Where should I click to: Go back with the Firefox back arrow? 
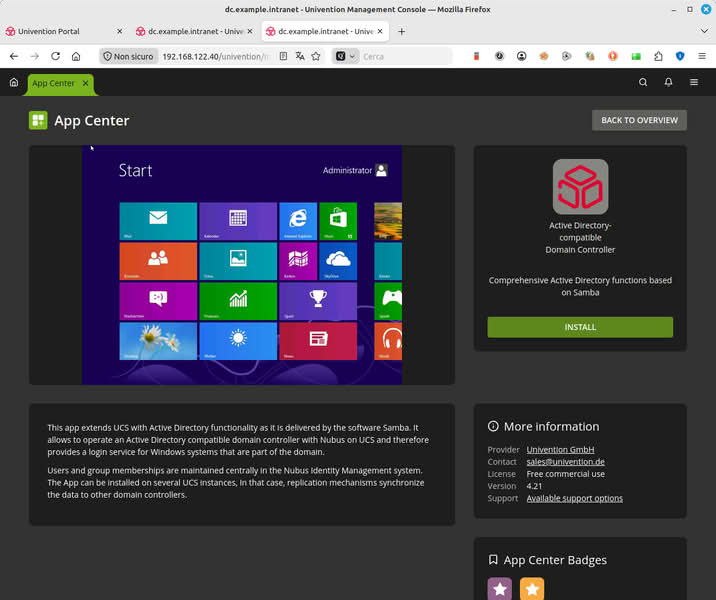(14, 56)
